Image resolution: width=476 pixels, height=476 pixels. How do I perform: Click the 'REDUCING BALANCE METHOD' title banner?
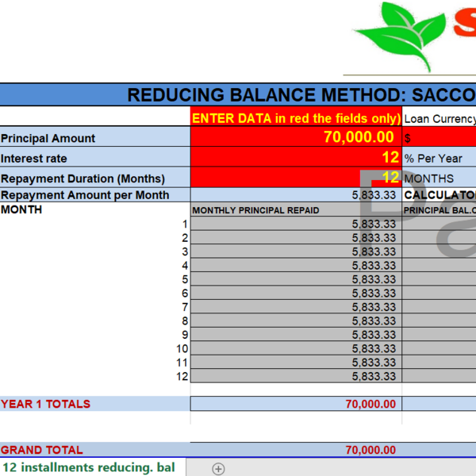point(238,94)
